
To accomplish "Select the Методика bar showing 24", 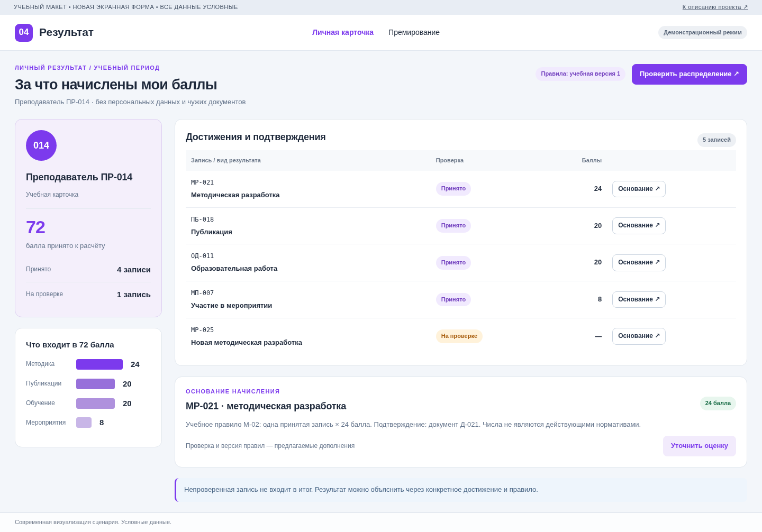I will [x=99, y=364].
